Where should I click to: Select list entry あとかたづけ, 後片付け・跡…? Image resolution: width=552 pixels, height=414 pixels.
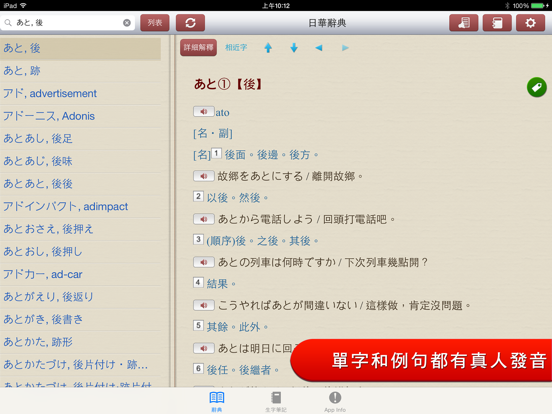pos(80,364)
